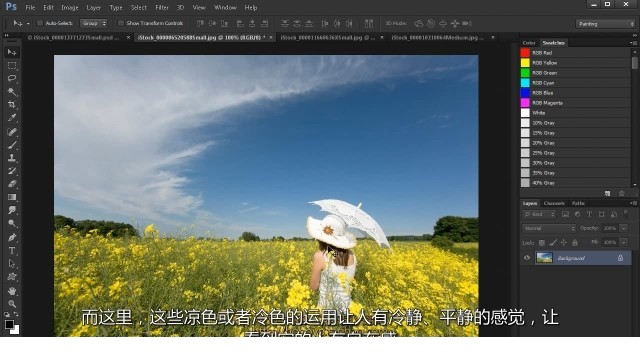Select the Hand tool
Screen dimensions: 640x360
tap(12, 291)
